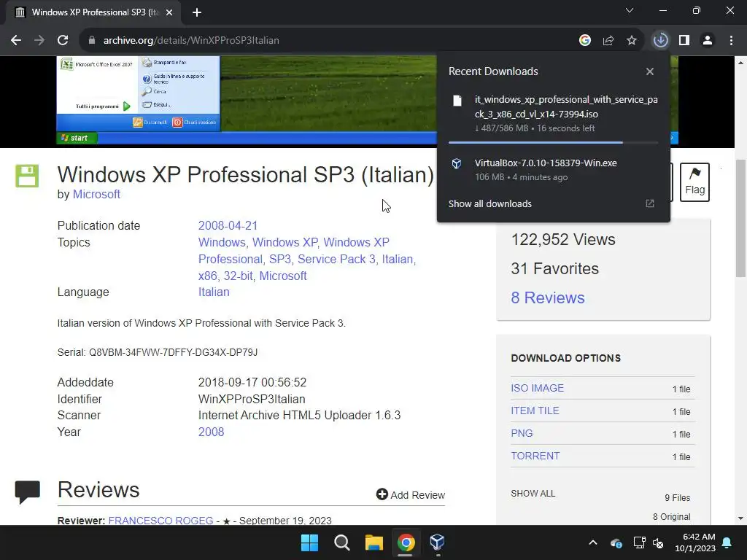The height and width of the screenshot is (560, 747).
Task: Toggle the Chrome downloads button
Action: tap(661, 41)
